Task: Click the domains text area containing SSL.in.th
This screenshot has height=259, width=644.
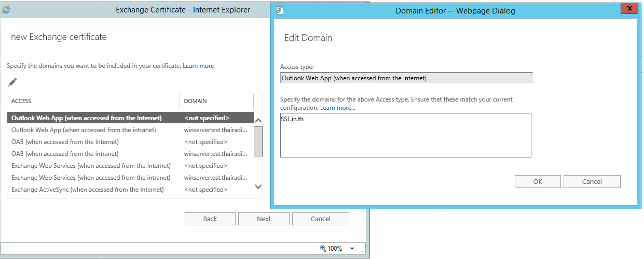Action: (405, 135)
